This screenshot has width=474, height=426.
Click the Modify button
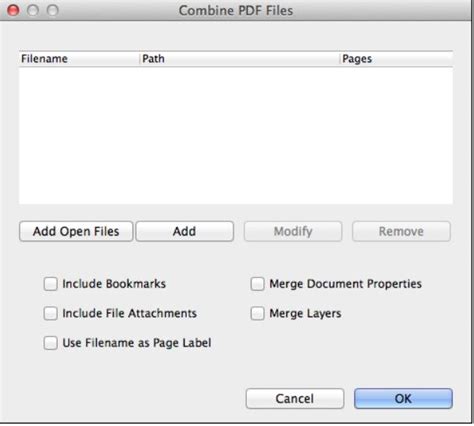(293, 231)
